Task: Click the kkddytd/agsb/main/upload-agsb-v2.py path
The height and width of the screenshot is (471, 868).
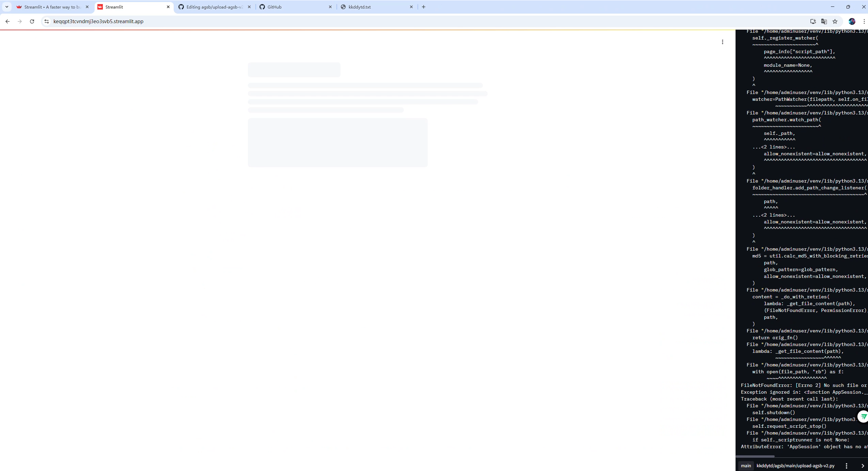Action: tap(795, 466)
